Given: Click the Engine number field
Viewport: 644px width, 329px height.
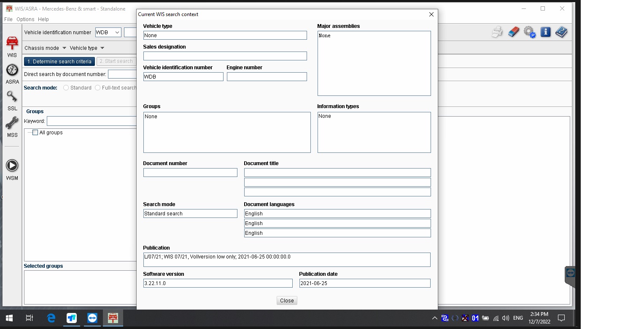Looking at the screenshot, I should 267,77.
